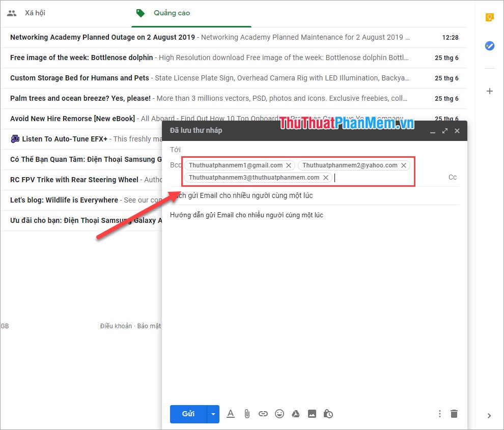Image resolution: width=504 pixels, height=430 pixels.
Task: Open Google Keep in the side panel
Action: point(489,17)
